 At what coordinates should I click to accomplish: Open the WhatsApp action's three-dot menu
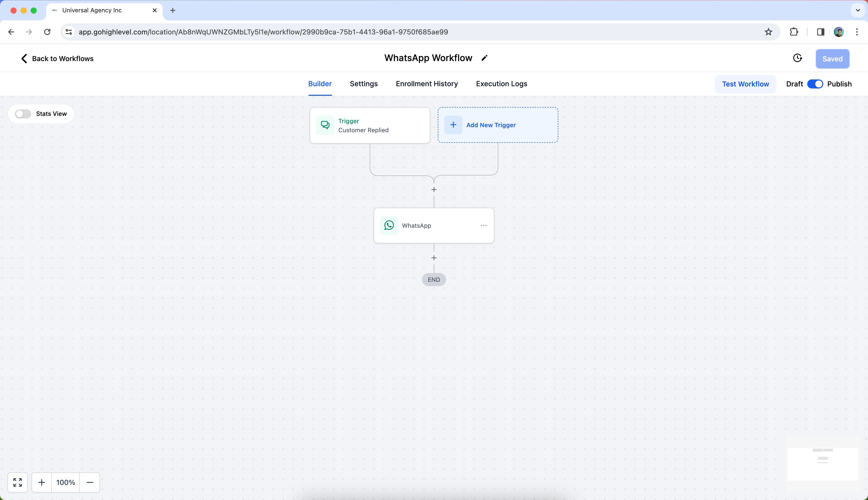483,226
